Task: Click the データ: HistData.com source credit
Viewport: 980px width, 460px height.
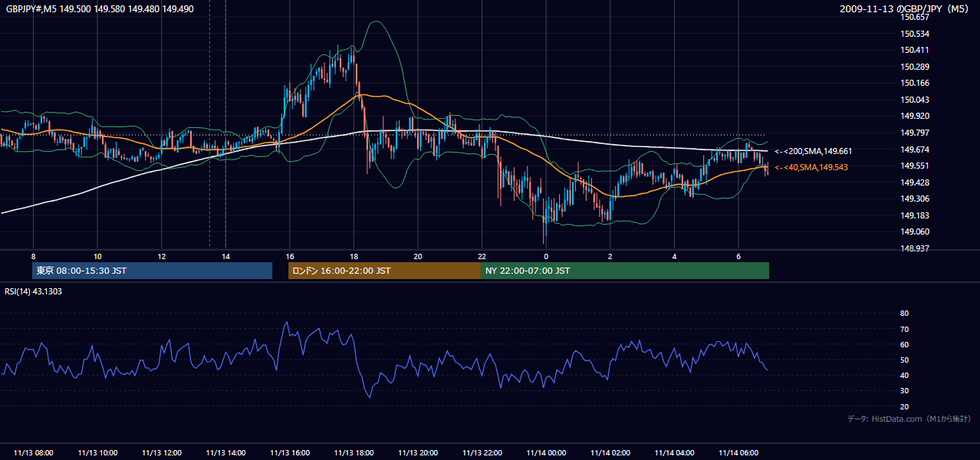Action: click(x=909, y=419)
